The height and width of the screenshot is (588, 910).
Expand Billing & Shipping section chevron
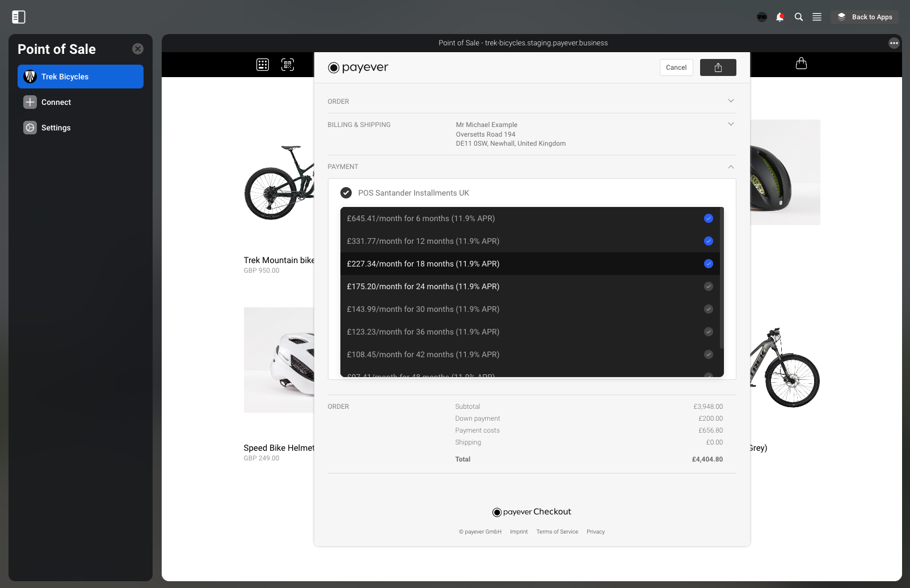[x=731, y=124]
